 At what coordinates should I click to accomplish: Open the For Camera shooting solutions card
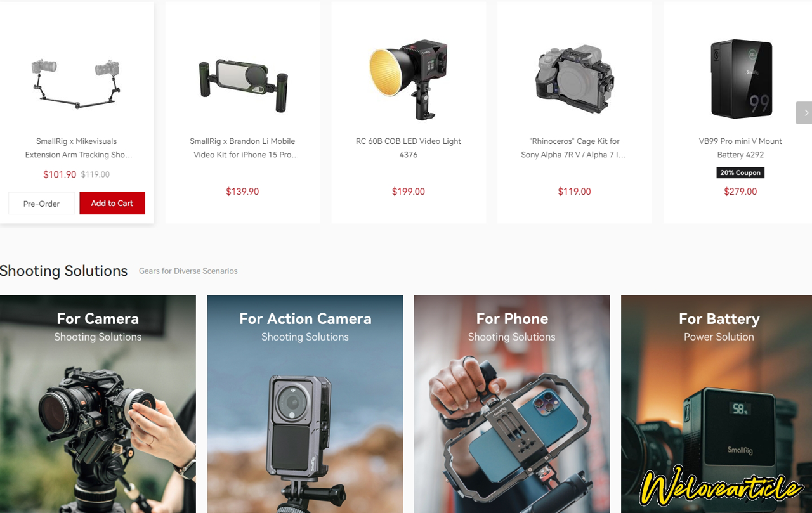[x=98, y=404]
